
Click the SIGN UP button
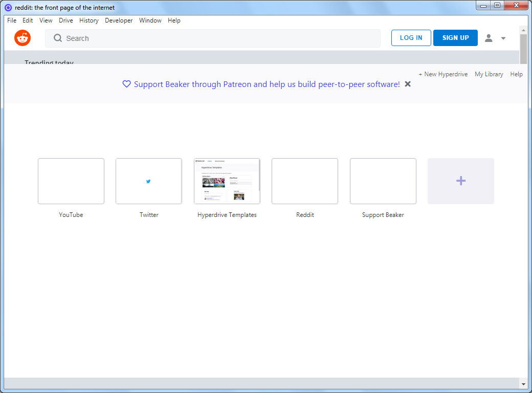[455, 38]
